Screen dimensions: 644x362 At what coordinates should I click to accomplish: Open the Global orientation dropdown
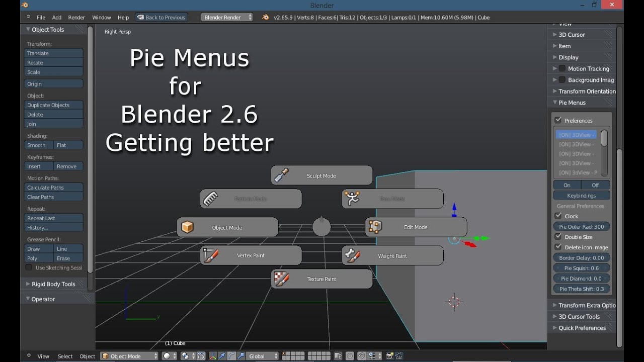[263, 356]
